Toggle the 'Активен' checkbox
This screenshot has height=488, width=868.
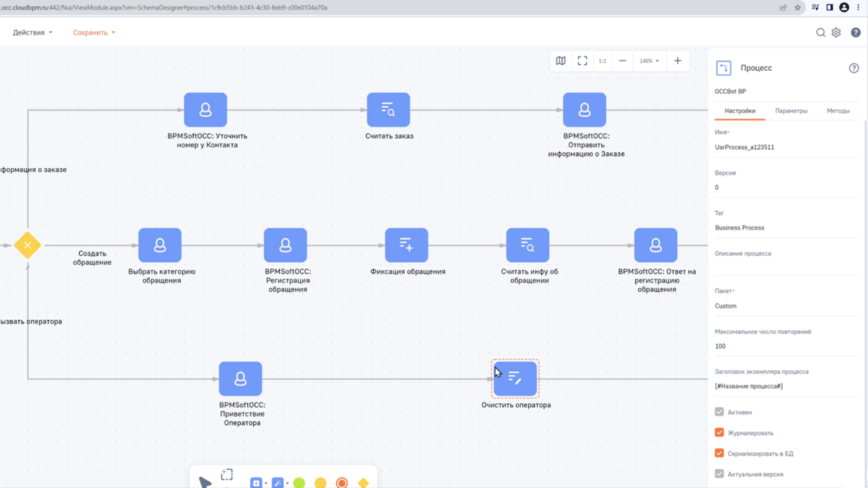point(719,412)
